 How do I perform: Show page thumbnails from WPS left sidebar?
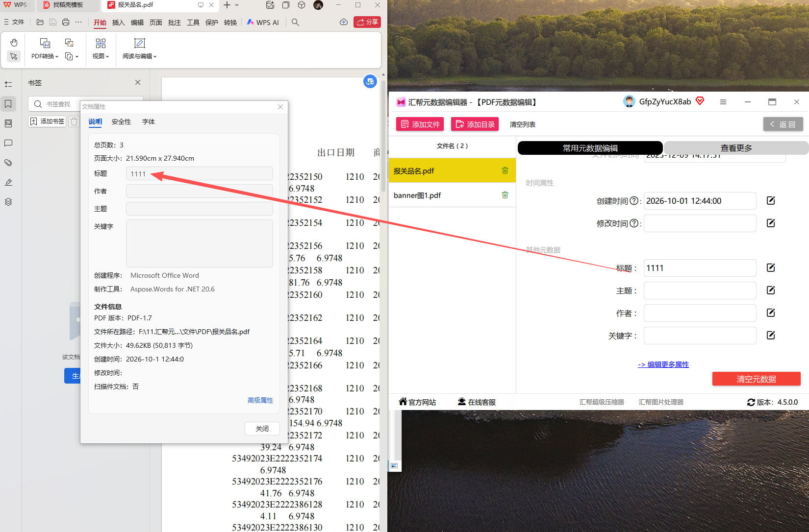click(x=8, y=123)
